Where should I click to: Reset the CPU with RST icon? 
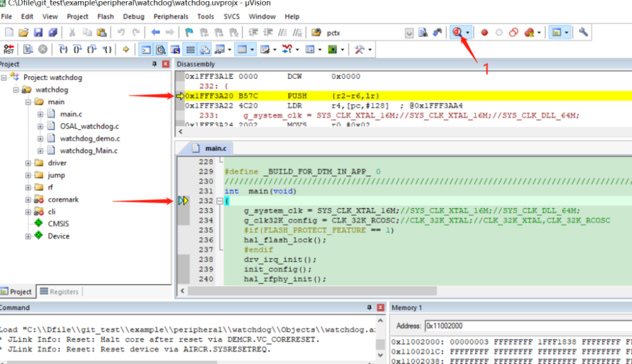click(8, 50)
